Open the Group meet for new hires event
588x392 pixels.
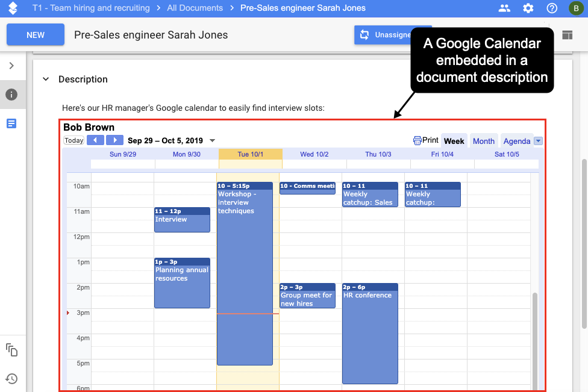[307, 296]
